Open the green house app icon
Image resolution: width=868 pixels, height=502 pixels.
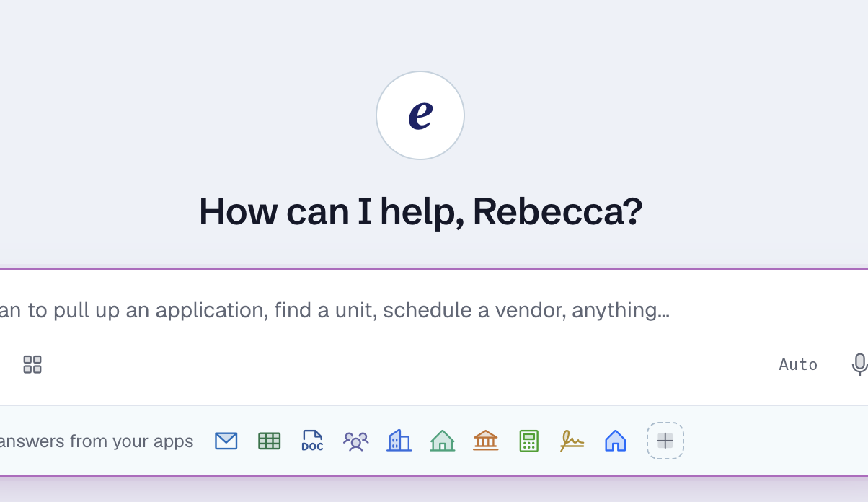click(442, 440)
